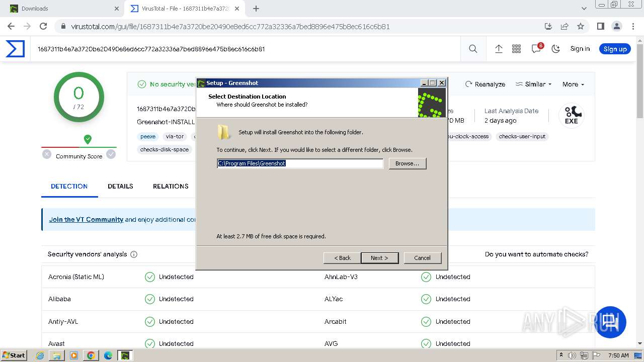Click the Sign up button

click(x=615, y=49)
